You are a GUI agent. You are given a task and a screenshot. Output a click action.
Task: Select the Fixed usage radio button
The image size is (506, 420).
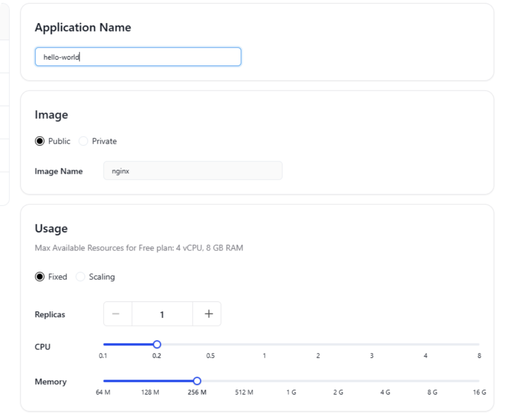point(40,277)
